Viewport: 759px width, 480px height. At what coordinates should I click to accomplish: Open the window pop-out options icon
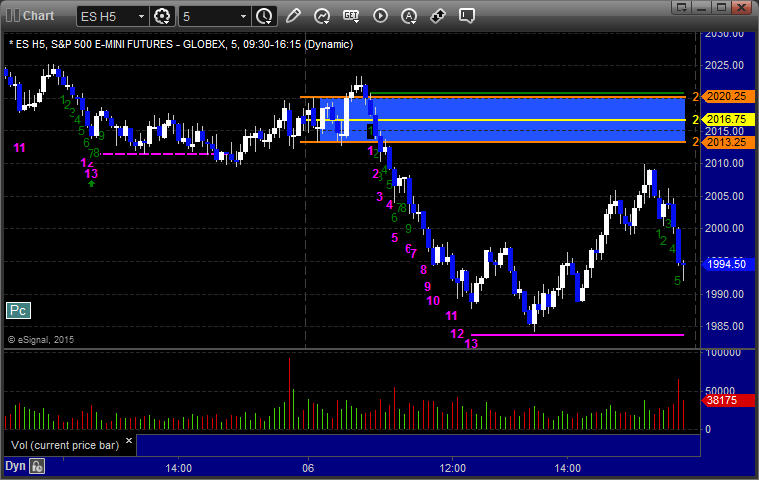[682, 7]
